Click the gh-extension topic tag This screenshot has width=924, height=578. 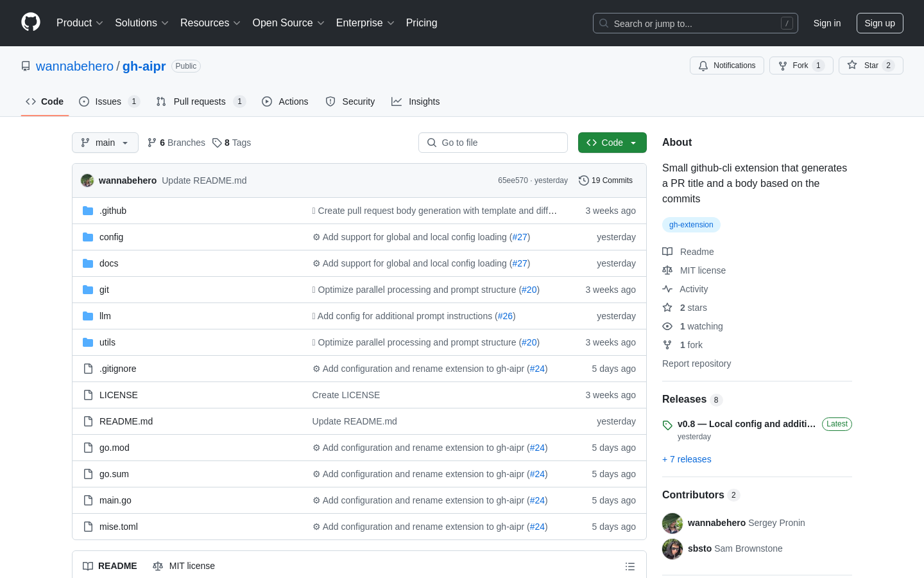click(691, 225)
